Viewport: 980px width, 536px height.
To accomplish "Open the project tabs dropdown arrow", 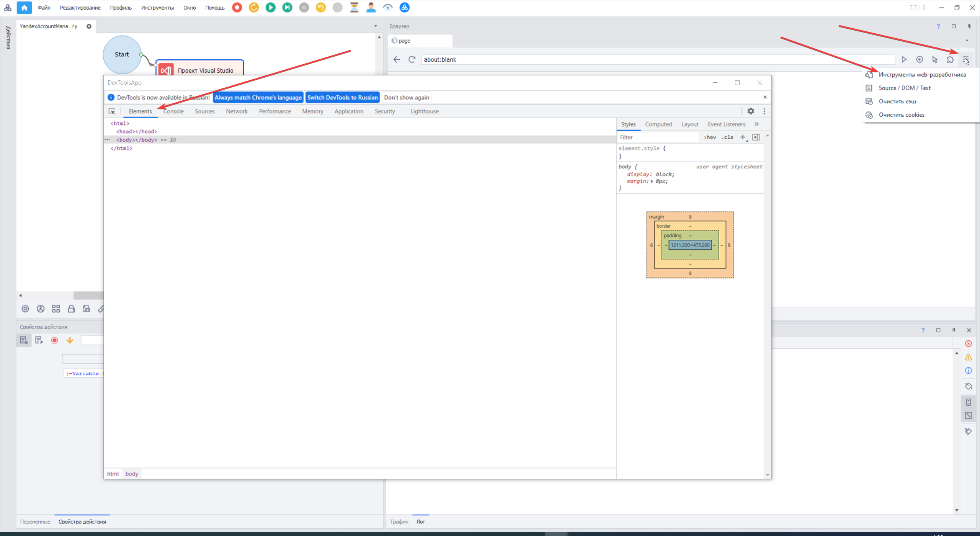I will (375, 26).
